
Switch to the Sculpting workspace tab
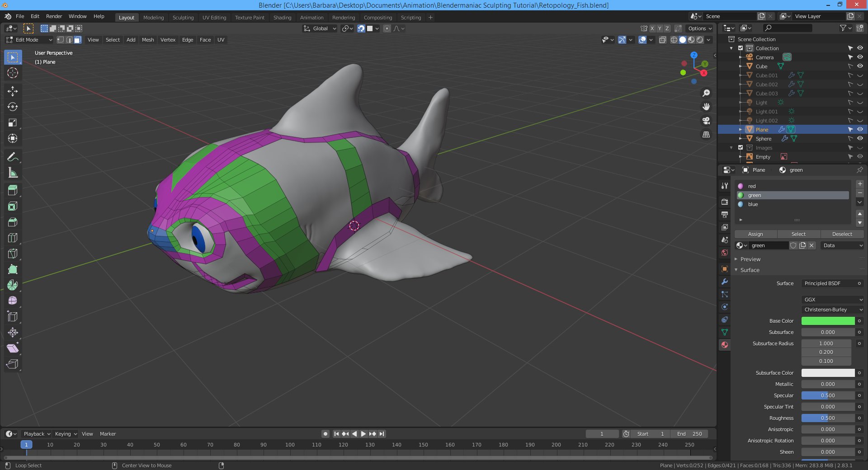183,18
